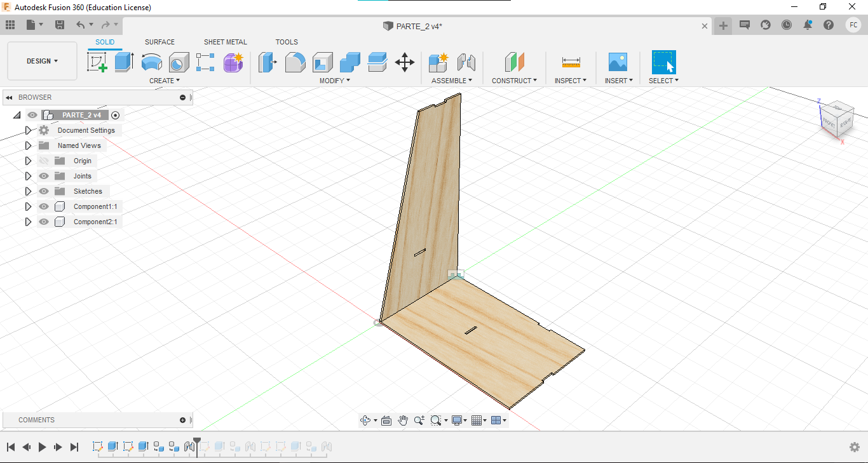Switch to the SOLID tab
868x463 pixels.
(x=105, y=42)
